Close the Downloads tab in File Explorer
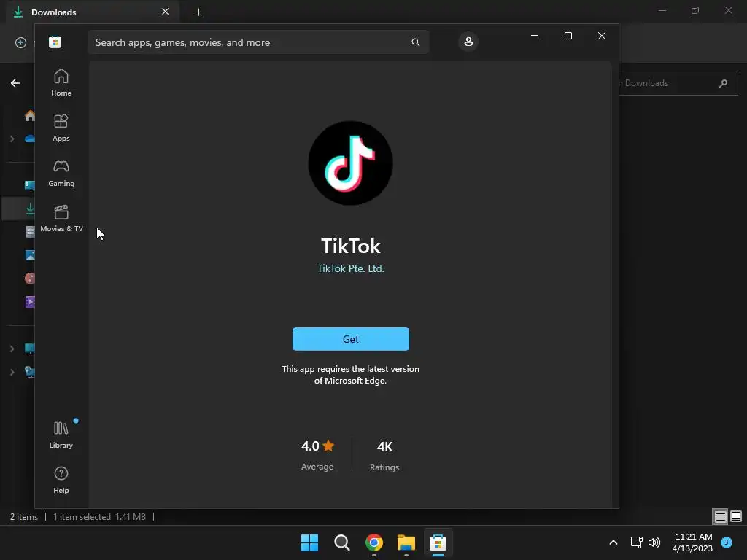 [166, 12]
